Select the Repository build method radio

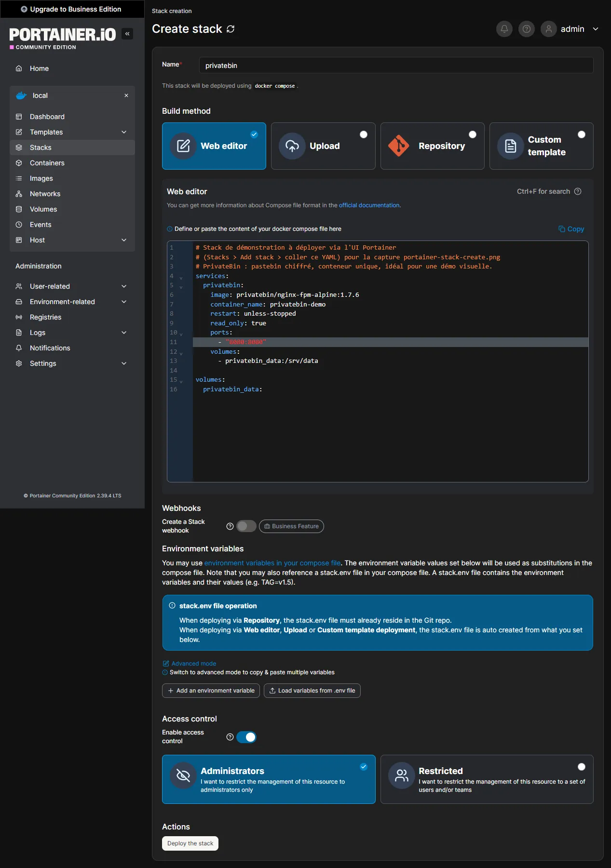pyautogui.click(x=473, y=134)
